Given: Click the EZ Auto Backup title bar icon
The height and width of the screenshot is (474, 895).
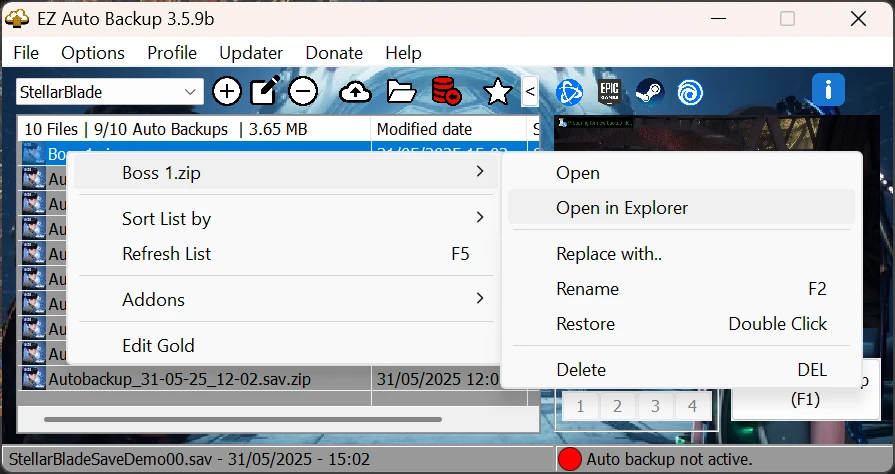Looking at the screenshot, I should coord(17,19).
